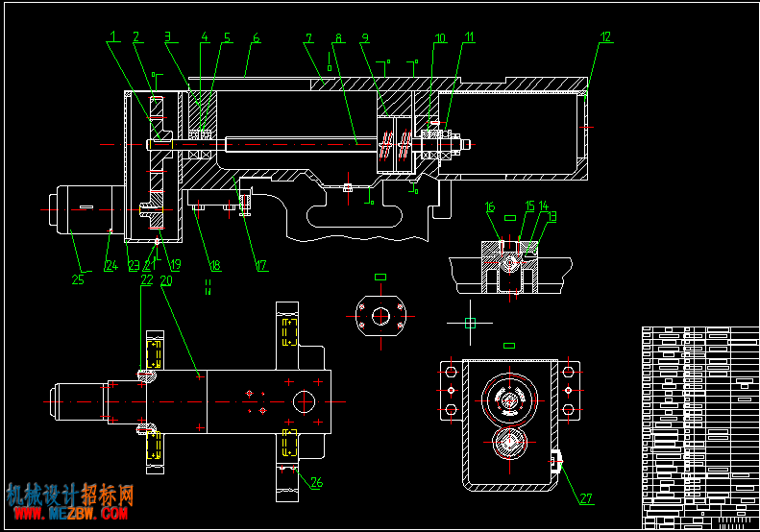Screen dimensions: 760x532
Task: Click the motor body in the plan view
Action: pos(80,401)
